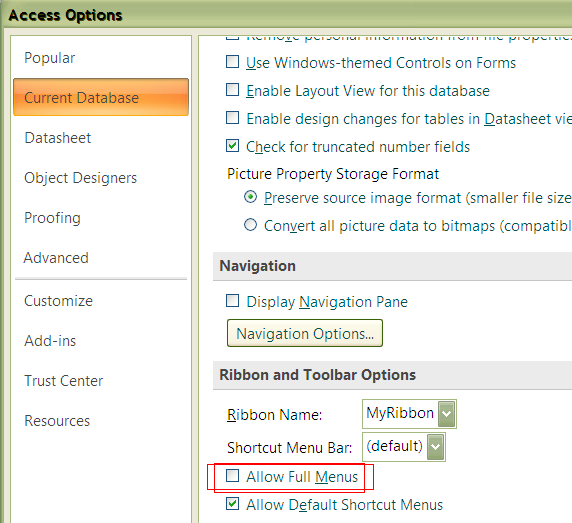Choose Convert all picture data to bitmaps
The height and width of the screenshot is (523, 572).
250,225
